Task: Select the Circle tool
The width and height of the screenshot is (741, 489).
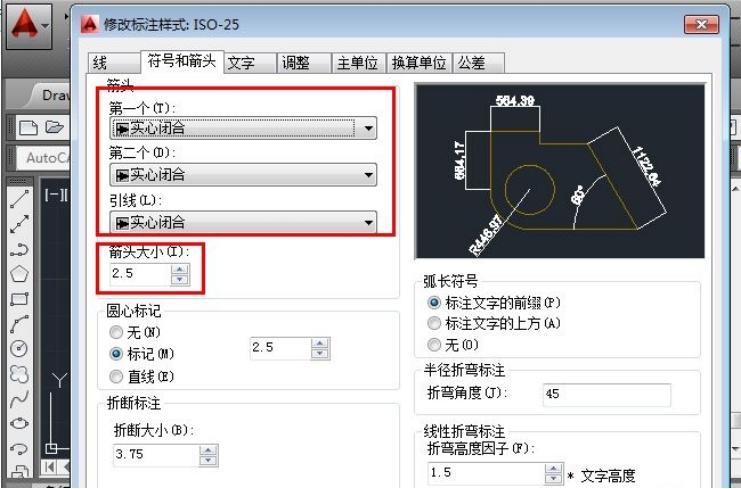Action: 19,349
